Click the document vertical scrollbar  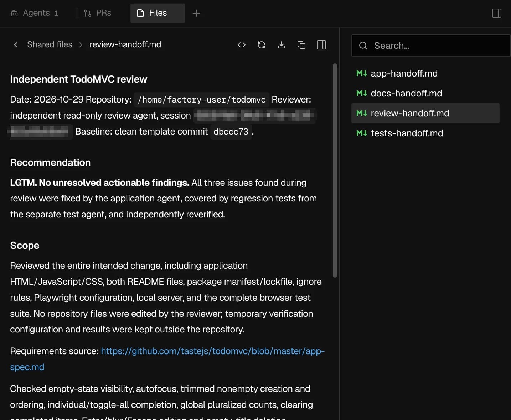click(335, 170)
